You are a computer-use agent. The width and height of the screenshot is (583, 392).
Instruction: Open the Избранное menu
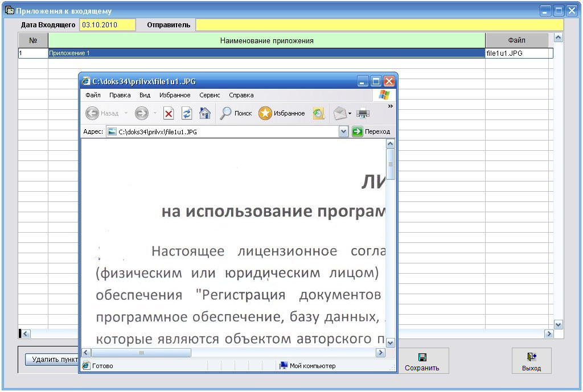pos(175,95)
